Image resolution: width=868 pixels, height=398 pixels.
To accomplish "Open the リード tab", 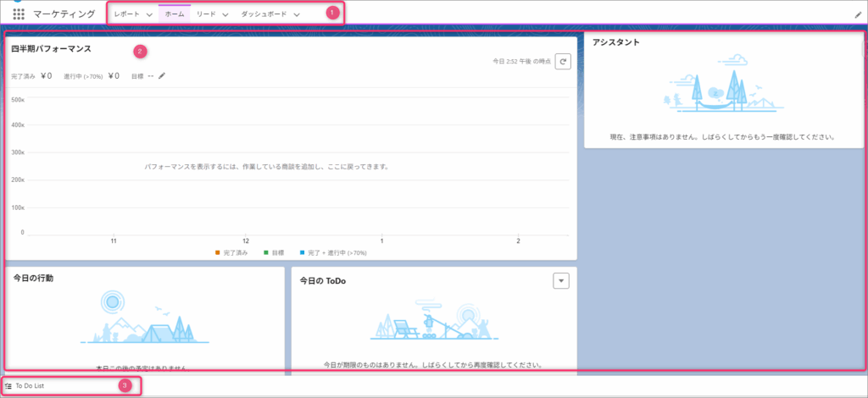I will click(206, 15).
